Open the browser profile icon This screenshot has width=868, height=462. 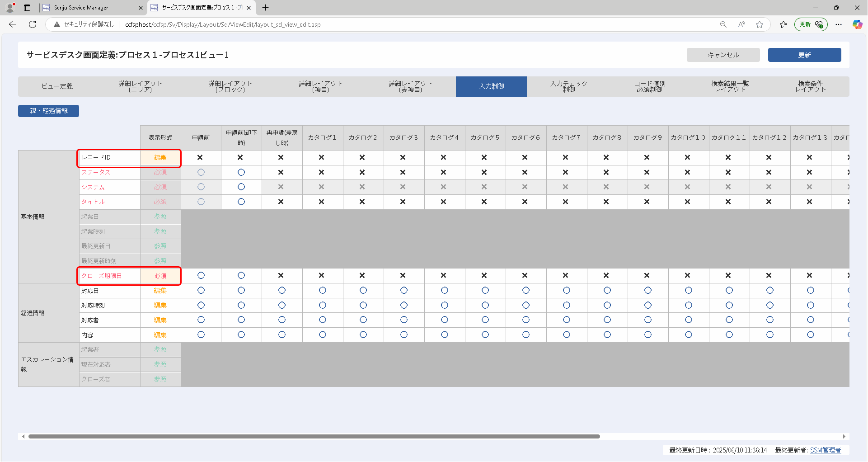click(x=10, y=8)
